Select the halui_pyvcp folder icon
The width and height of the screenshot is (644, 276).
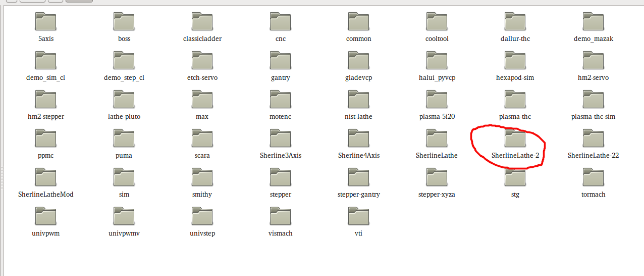pyautogui.click(x=437, y=60)
